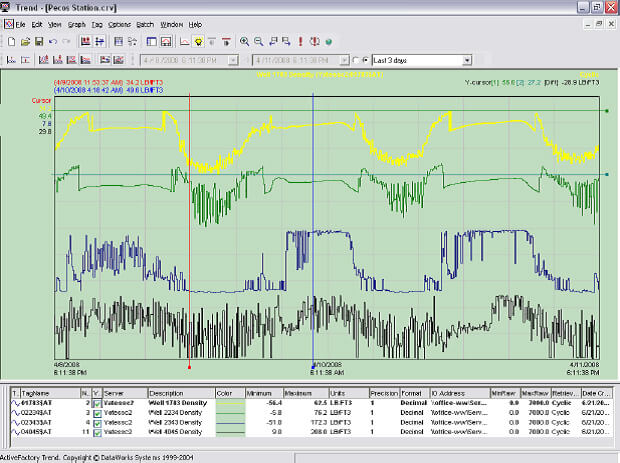The width and height of the screenshot is (620, 463).
Task: Toggle the yellow light bulb highlight icon
Action: 198,42
